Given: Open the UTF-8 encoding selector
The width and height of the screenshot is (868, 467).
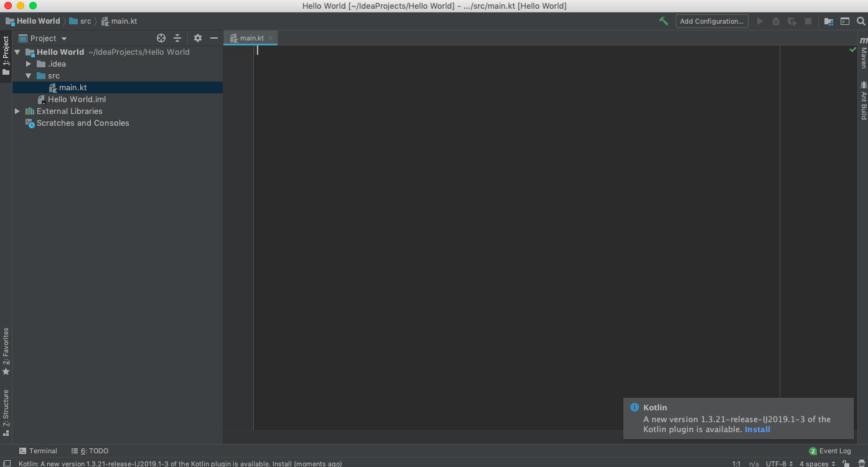Looking at the screenshot, I should pyautogui.click(x=780, y=464).
